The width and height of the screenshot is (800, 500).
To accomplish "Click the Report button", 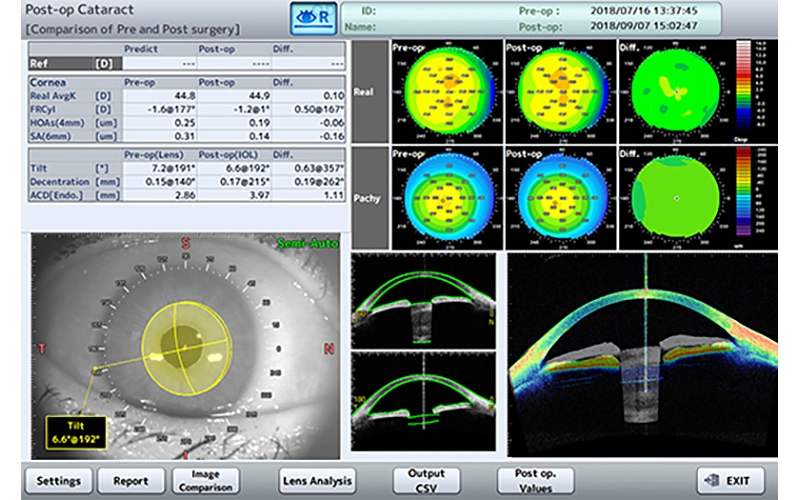I will [x=131, y=481].
